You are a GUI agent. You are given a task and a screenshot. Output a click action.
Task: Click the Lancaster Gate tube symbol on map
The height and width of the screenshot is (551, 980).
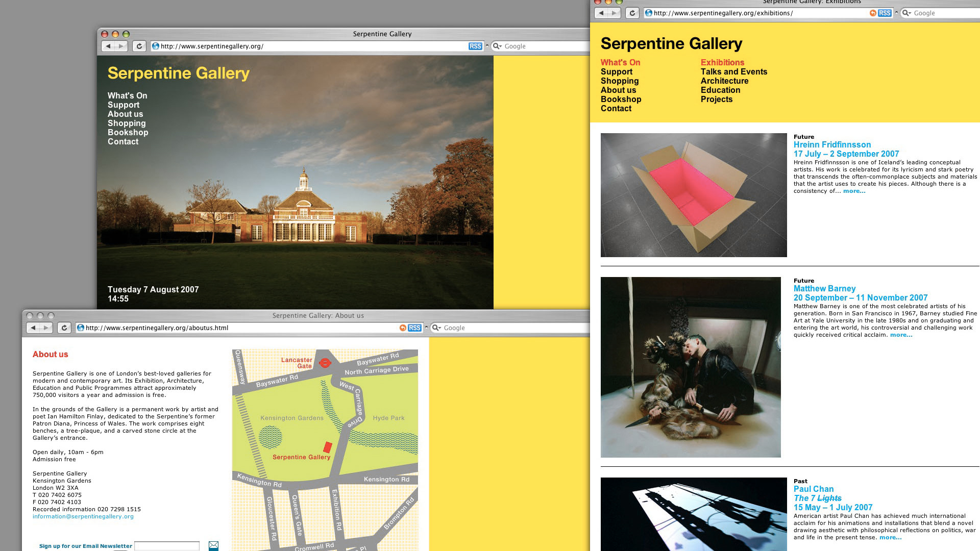click(x=325, y=363)
